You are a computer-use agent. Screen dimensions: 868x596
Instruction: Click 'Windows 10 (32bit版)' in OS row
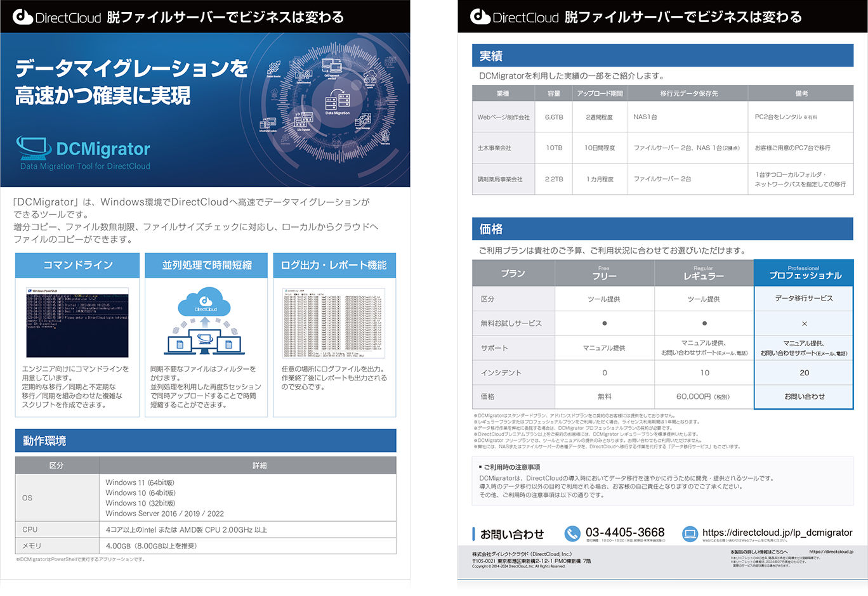coord(140,503)
